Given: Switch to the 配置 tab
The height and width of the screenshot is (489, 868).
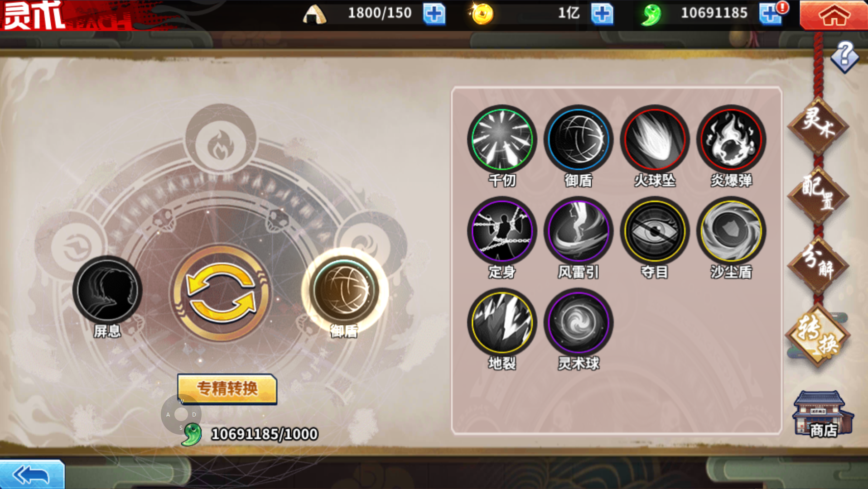Looking at the screenshot, I should coord(818,194).
